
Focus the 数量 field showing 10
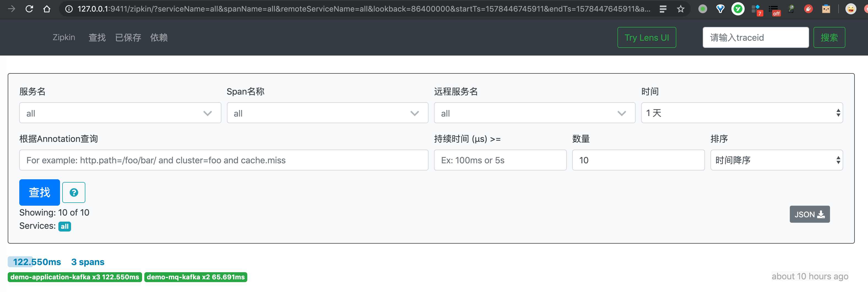(x=638, y=160)
